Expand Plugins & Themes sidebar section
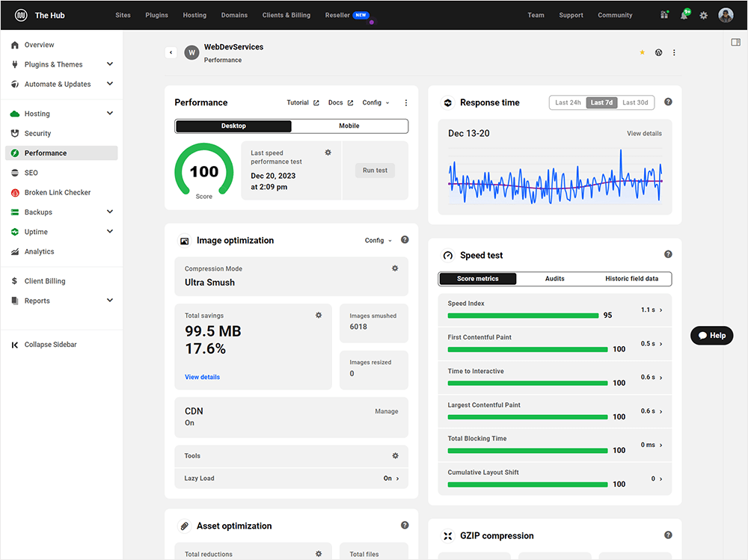The width and height of the screenshot is (748, 560). [110, 64]
